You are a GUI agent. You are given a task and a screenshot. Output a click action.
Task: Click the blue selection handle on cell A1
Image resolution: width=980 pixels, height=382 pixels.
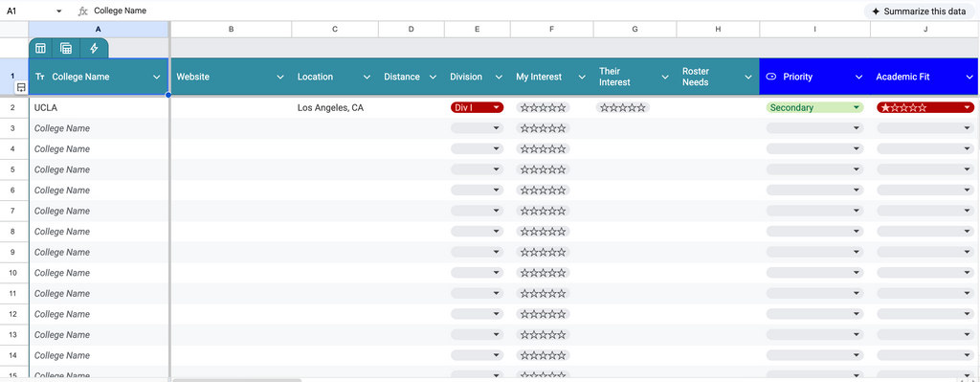coord(168,95)
